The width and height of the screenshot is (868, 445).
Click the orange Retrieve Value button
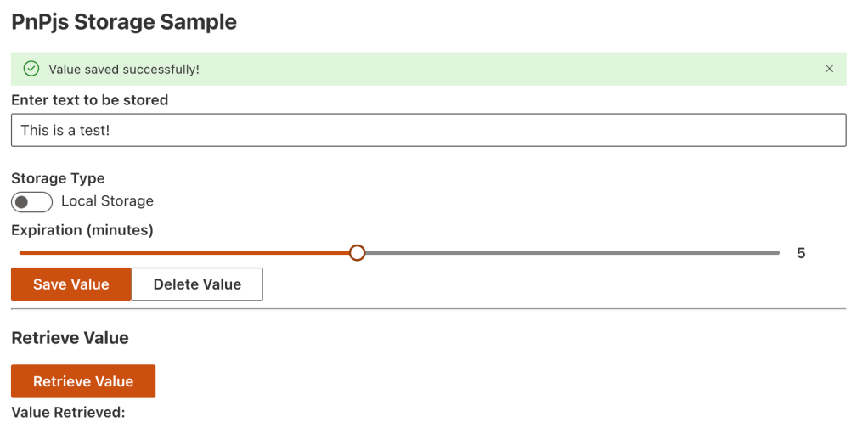coord(83,381)
